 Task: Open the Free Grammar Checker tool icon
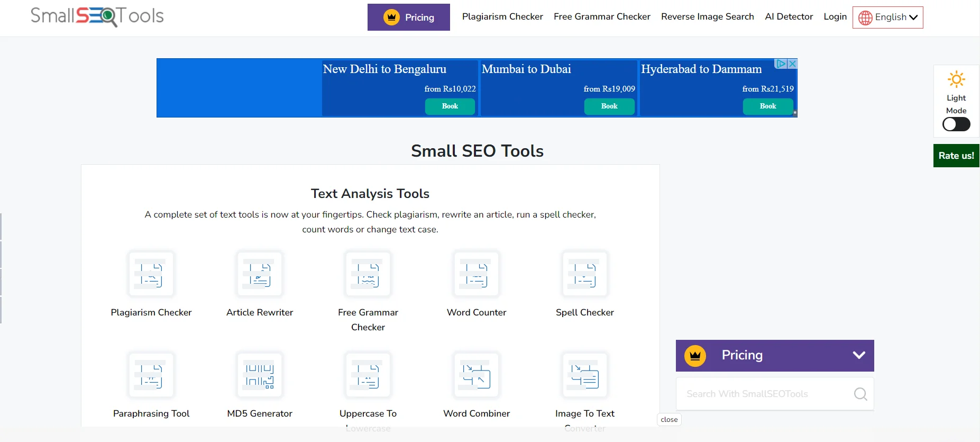pos(368,274)
